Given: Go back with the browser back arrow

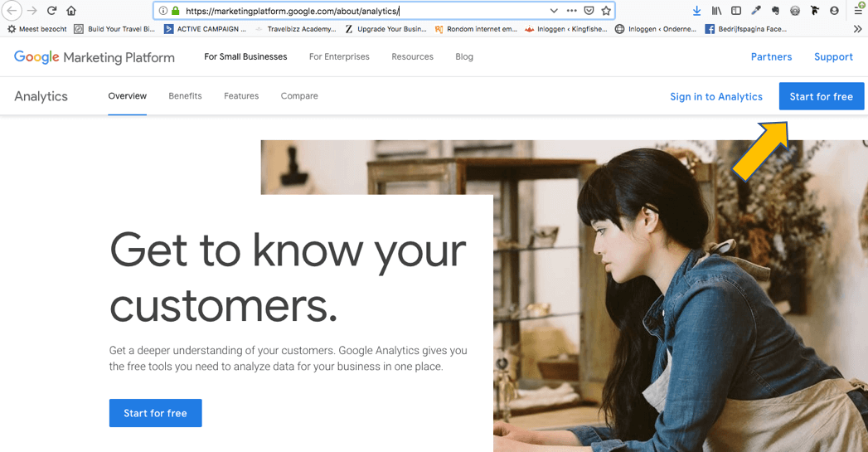Looking at the screenshot, I should pyautogui.click(x=12, y=11).
